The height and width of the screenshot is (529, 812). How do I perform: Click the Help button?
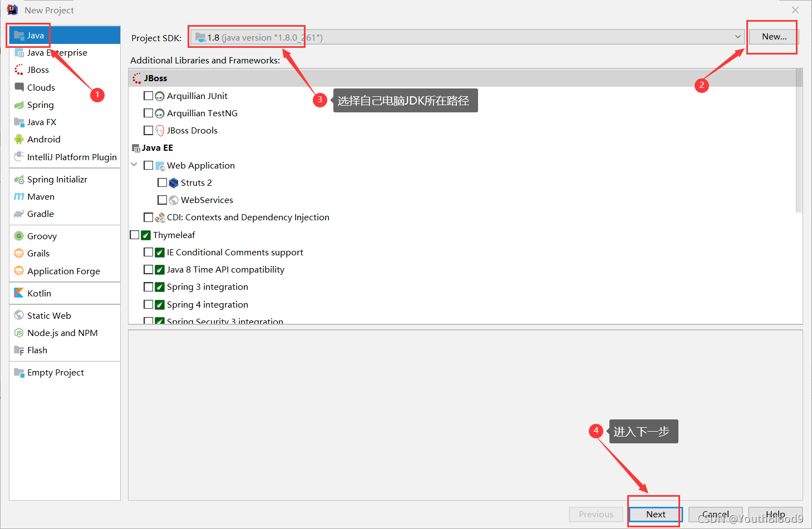coord(775,515)
